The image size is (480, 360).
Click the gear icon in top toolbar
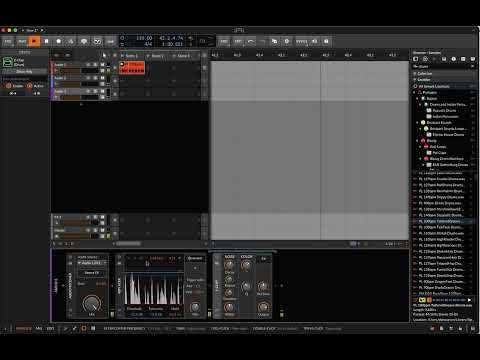(287, 41)
